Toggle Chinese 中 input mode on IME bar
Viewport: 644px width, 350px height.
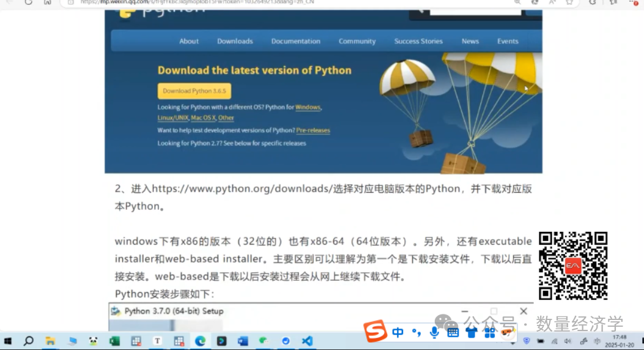click(x=398, y=332)
